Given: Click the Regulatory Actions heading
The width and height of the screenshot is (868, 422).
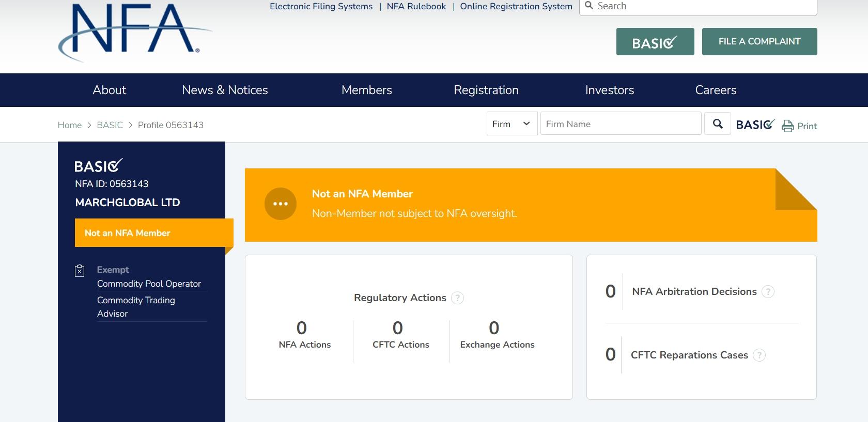Looking at the screenshot, I should coord(400,298).
